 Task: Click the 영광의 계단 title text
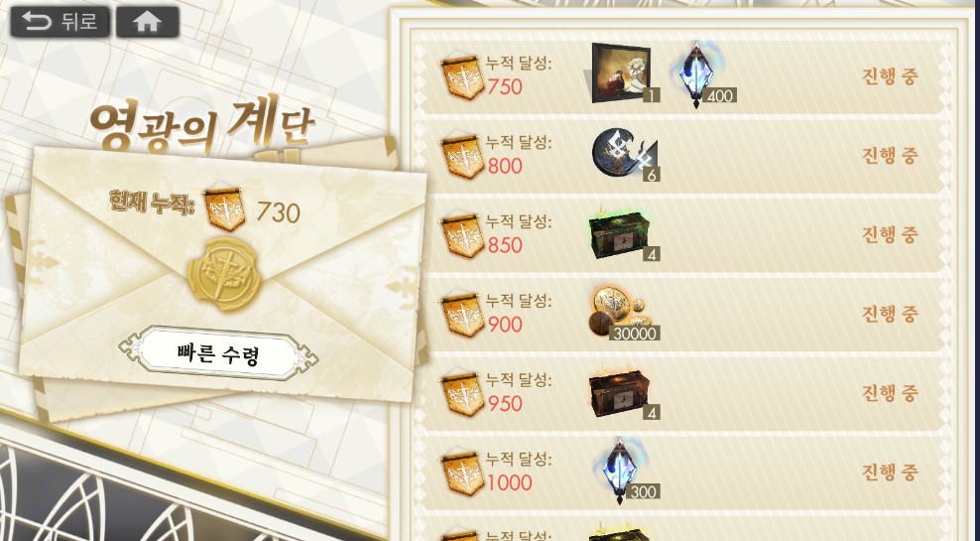(x=201, y=123)
